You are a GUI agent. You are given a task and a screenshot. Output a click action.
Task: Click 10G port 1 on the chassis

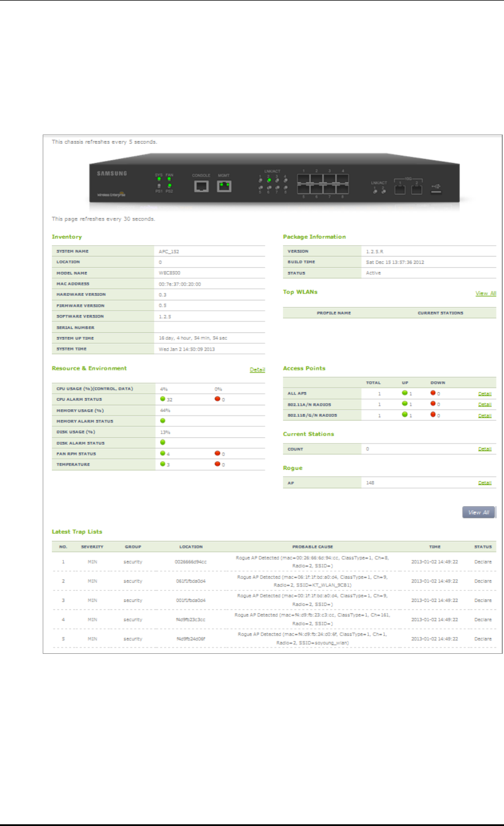pyautogui.click(x=400, y=189)
